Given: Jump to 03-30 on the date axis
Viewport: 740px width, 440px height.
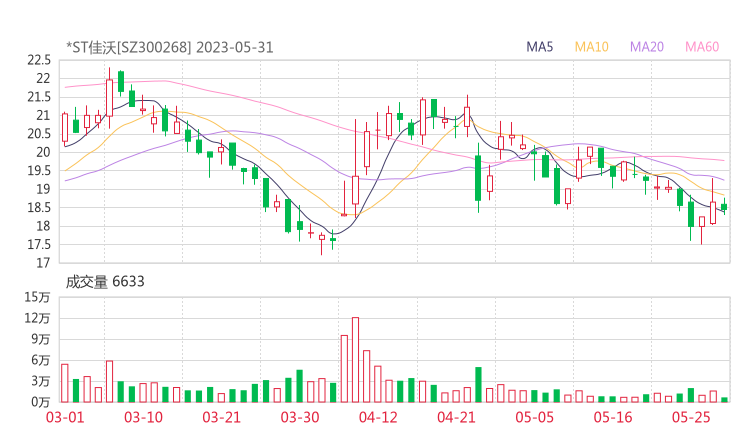Looking at the screenshot, I should [299, 417].
